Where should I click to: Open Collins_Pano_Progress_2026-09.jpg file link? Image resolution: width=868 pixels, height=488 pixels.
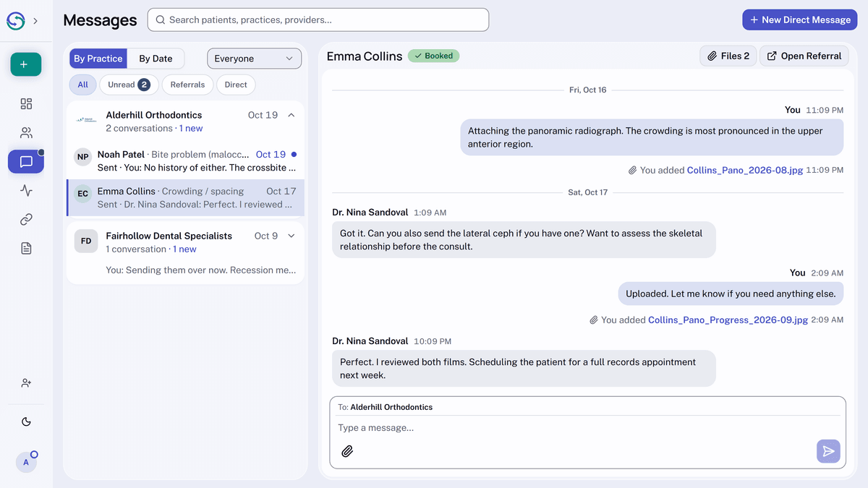click(x=728, y=320)
